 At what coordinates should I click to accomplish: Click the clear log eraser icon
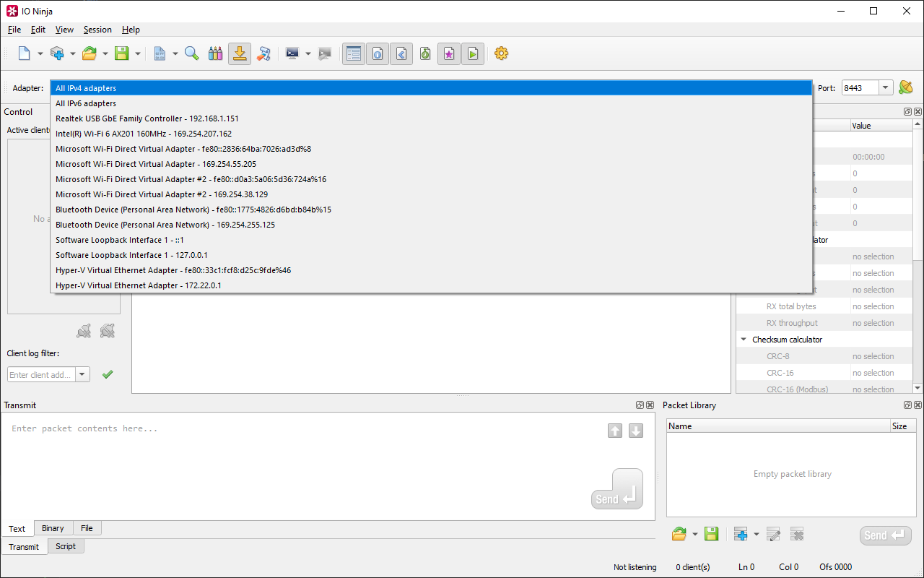coord(263,53)
